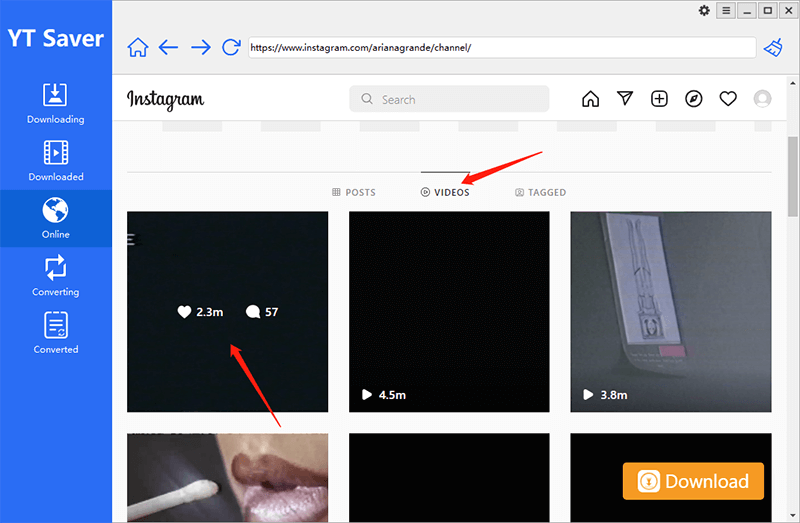Go to the browser home page
800x523 pixels.
138,47
